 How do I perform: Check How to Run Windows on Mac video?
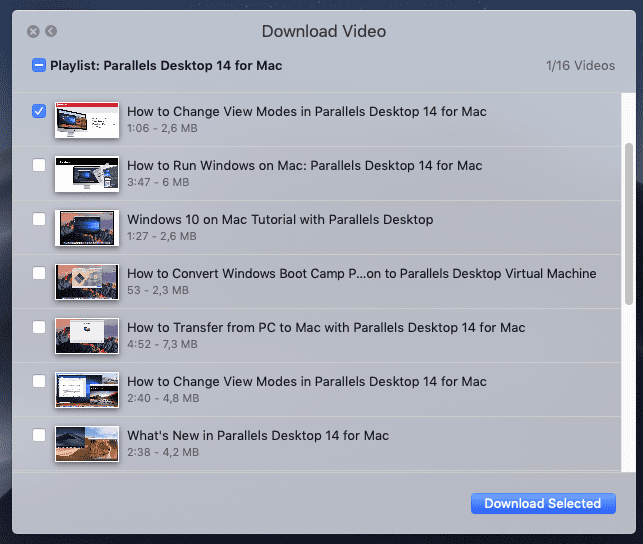tap(39, 165)
